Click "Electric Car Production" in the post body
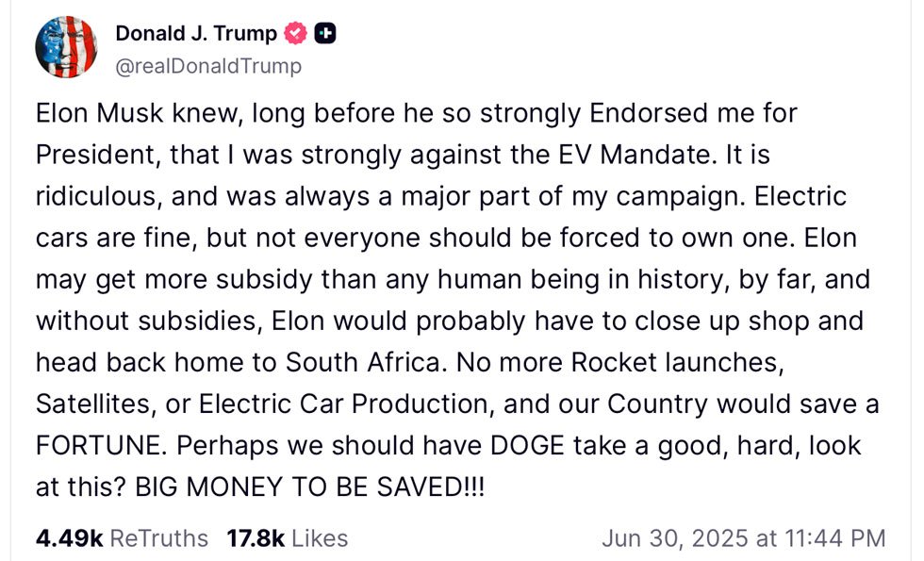The width and height of the screenshot is (924, 561). 344,404
